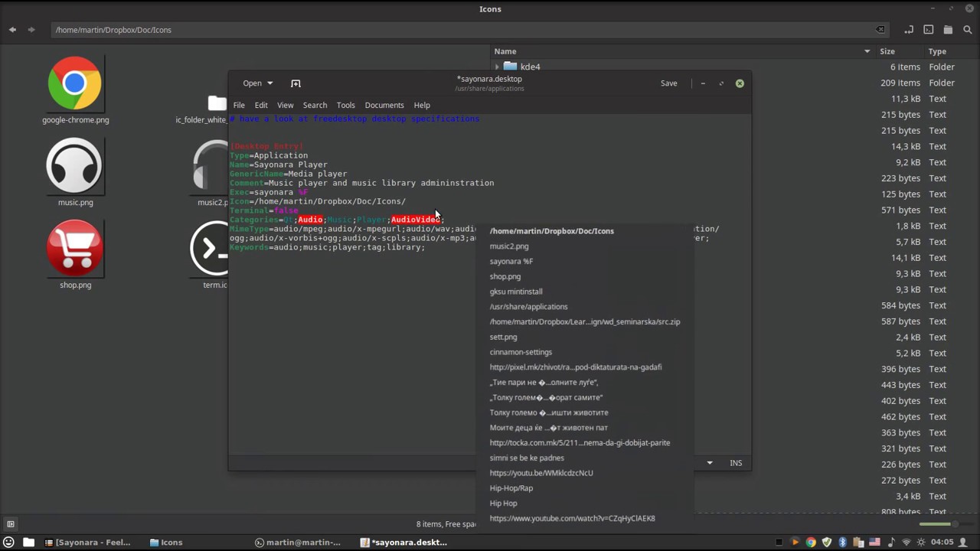This screenshot has height=551, width=980.
Task: Click the new document icon in editor header
Action: pyautogui.click(x=296, y=83)
